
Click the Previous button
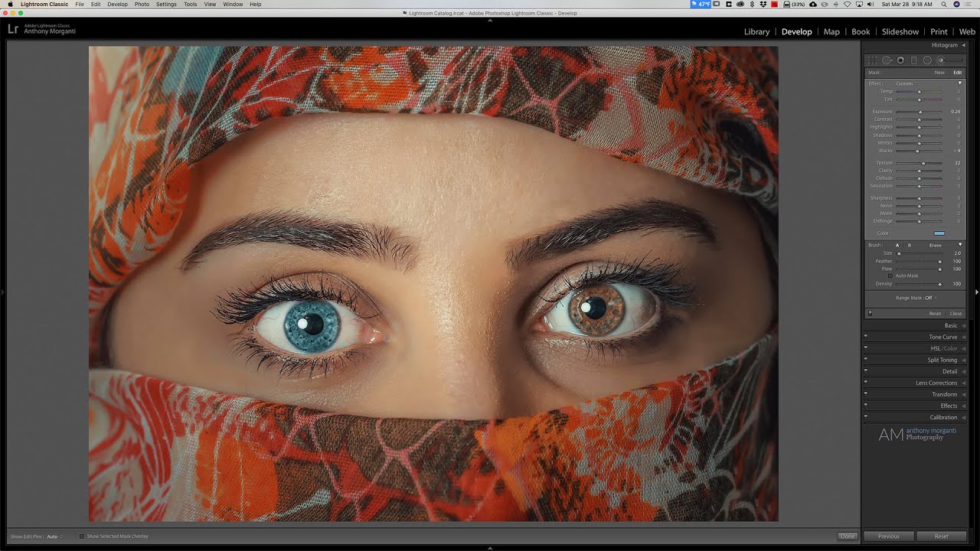click(889, 536)
